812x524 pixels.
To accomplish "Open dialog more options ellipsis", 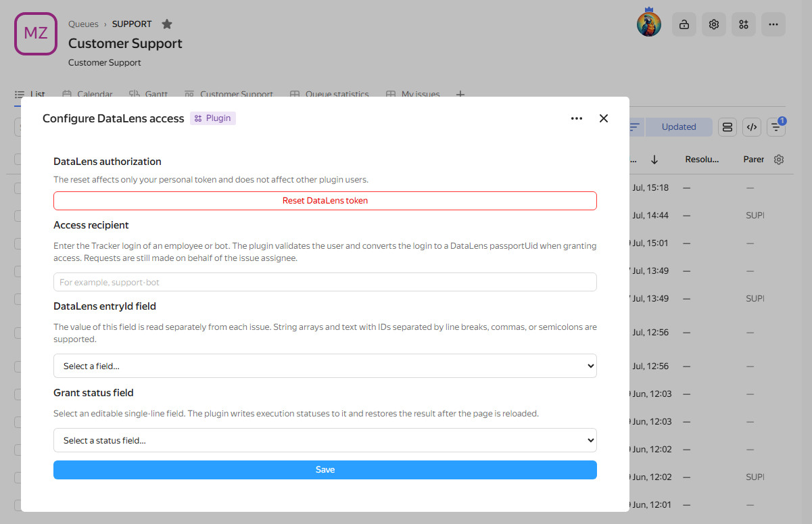I will (577, 118).
